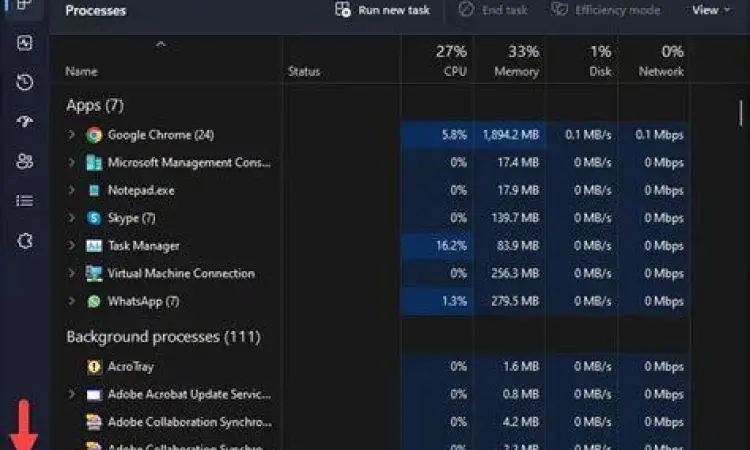Open the View dropdown menu

coord(711,10)
